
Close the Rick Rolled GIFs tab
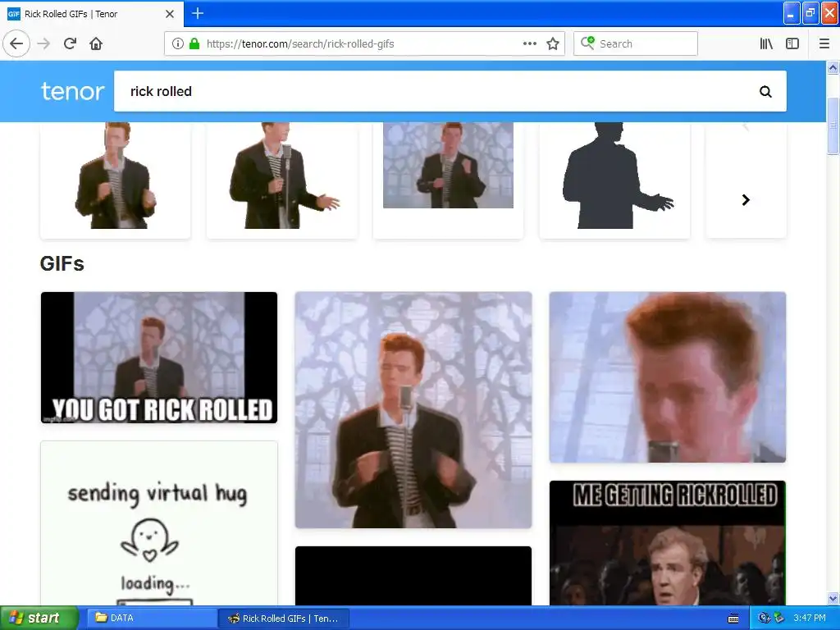[170, 14]
